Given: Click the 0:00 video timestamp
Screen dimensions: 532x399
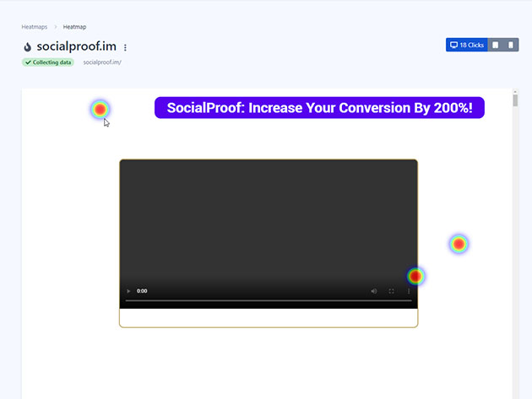Looking at the screenshot, I should [x=142, y=291].
